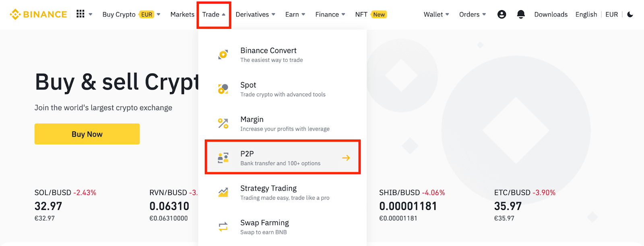Screen dimensions: 644x246
Task: Open the Wallet dropdown
Action: click(436, 14)
